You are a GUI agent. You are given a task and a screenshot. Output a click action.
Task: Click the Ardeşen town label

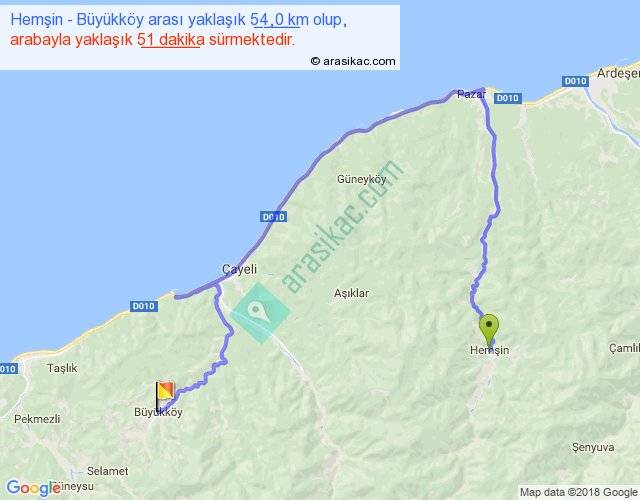[616, 73]
